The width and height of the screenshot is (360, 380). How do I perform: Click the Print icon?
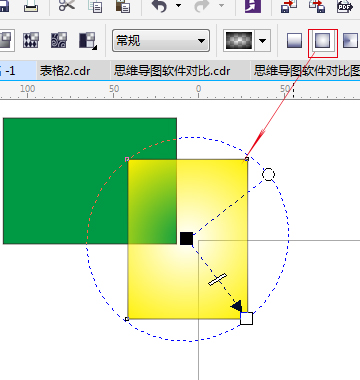[31, 6]
